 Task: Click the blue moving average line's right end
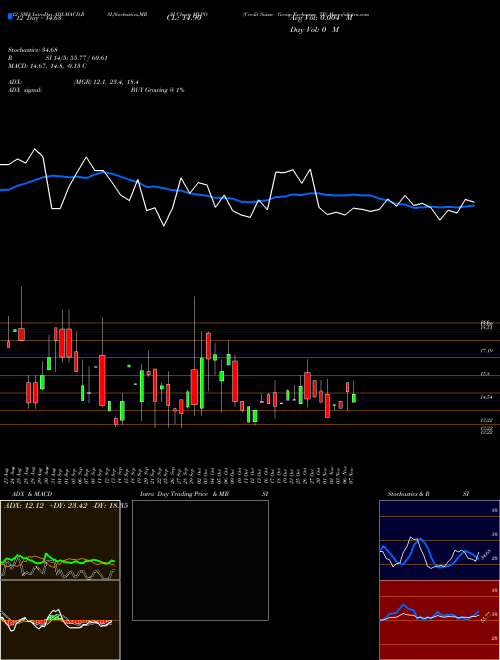pos(473,206)
